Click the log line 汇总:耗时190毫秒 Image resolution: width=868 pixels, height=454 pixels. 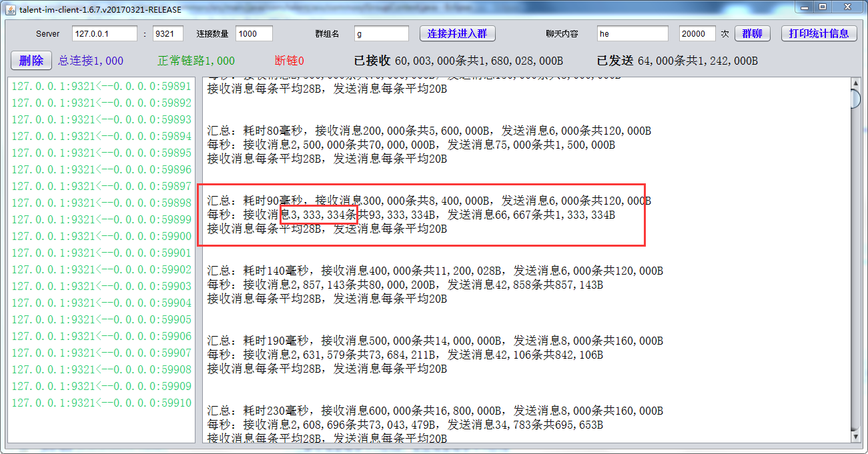point(435,341)
